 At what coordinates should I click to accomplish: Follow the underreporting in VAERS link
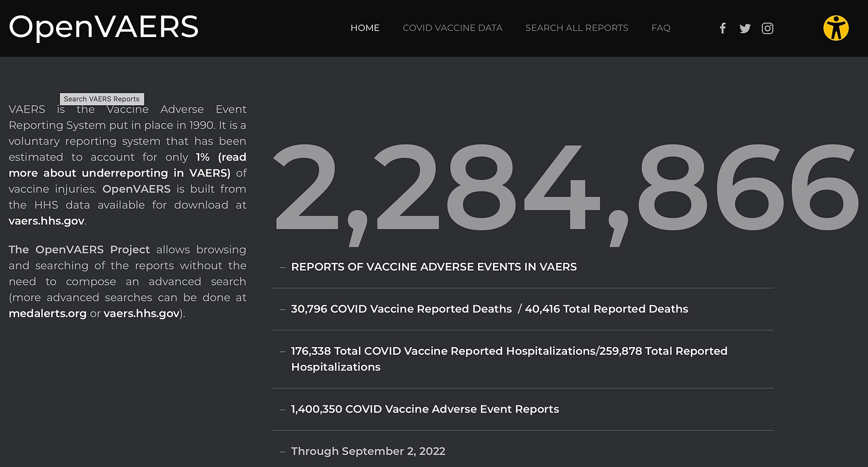tap(128, 165)
